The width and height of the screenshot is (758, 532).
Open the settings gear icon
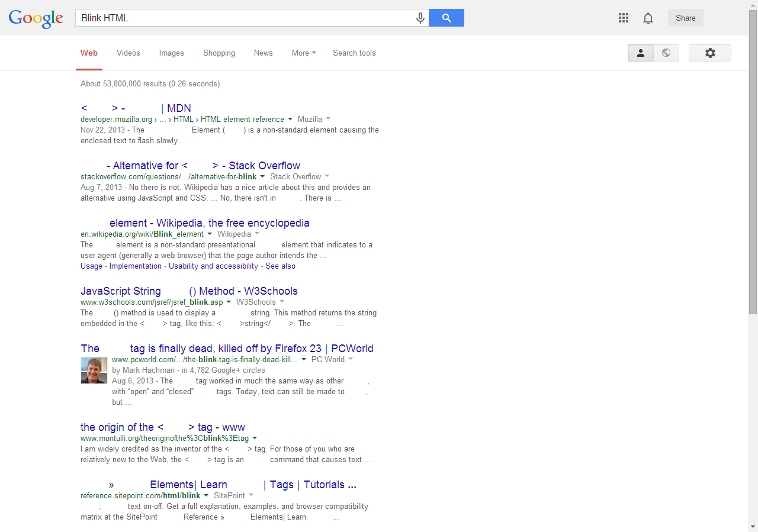tap(709, 53)
